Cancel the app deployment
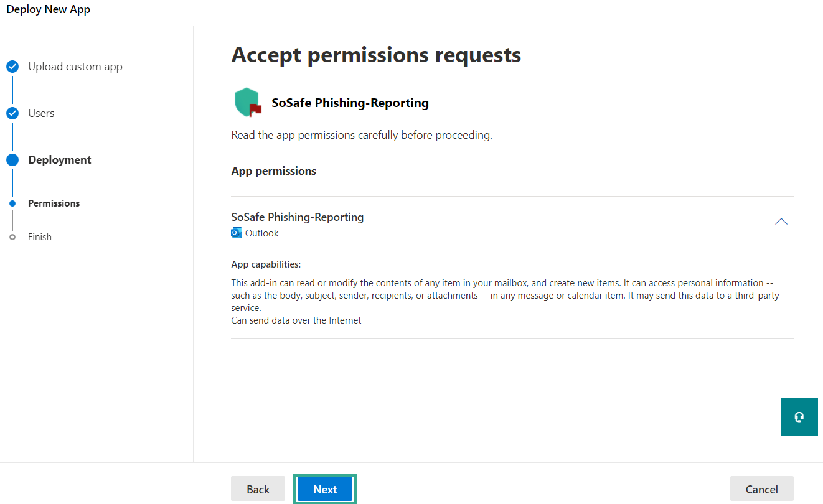 (761, 489)
